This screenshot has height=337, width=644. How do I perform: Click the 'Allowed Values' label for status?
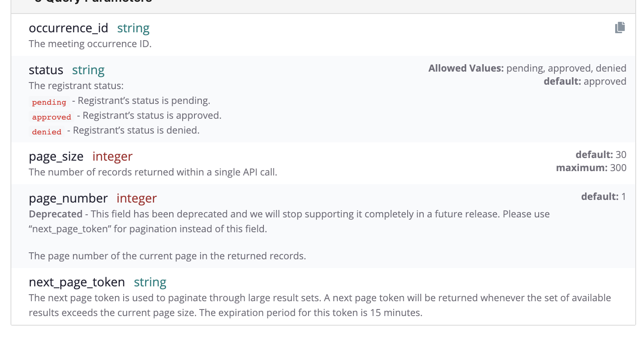(466, 68)
